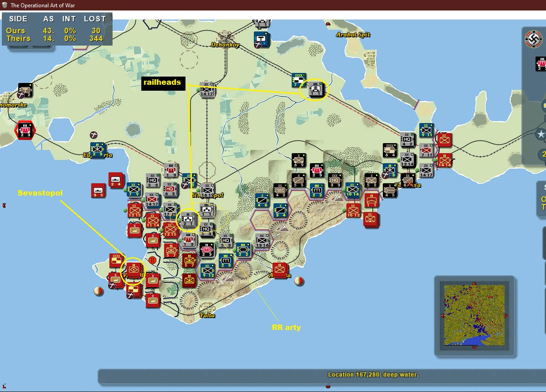This screenshot has width=546, height=392.
Task: Select the gray infantry division rated 12-14
Action: coord(407,160)
